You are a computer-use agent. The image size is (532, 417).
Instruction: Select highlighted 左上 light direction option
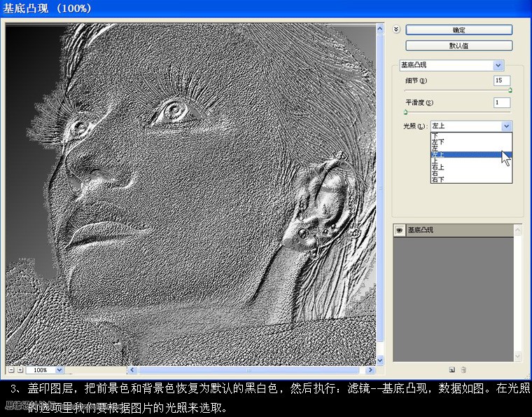point(471,154)
